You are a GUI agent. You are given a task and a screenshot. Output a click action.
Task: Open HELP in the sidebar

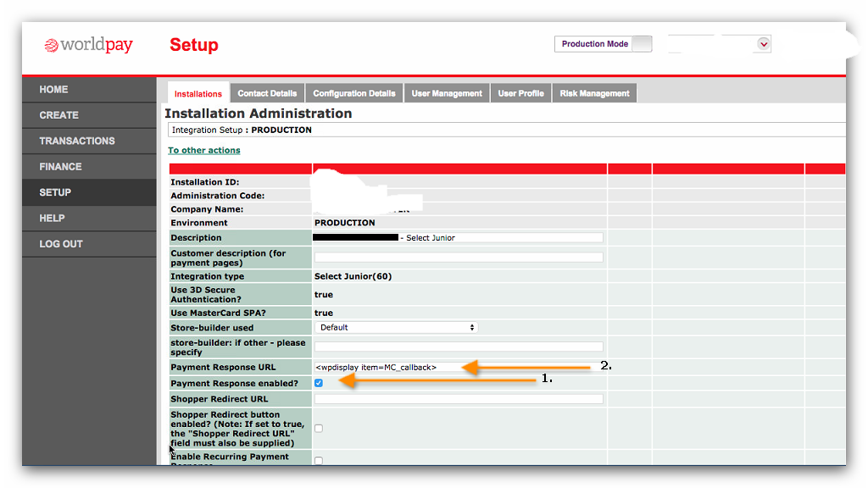(89, 218)
